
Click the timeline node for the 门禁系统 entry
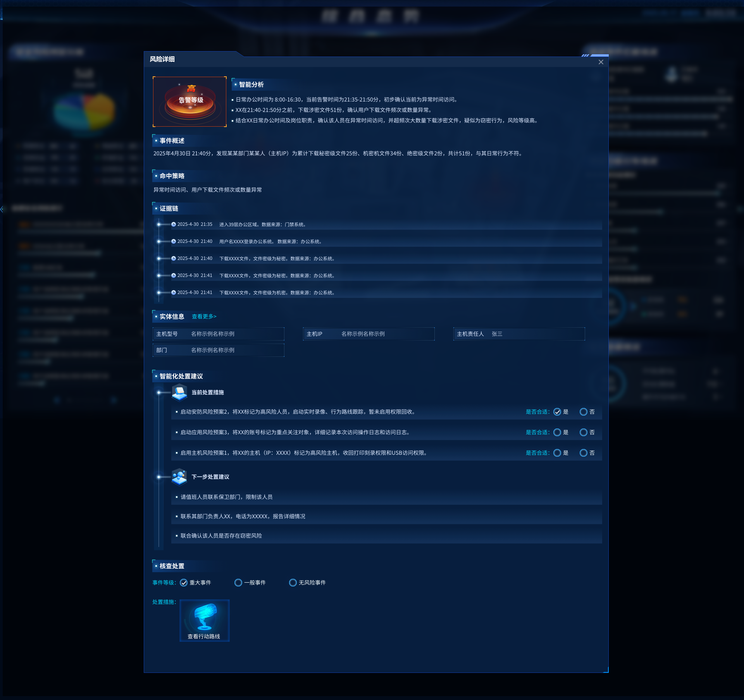point(159,224)
